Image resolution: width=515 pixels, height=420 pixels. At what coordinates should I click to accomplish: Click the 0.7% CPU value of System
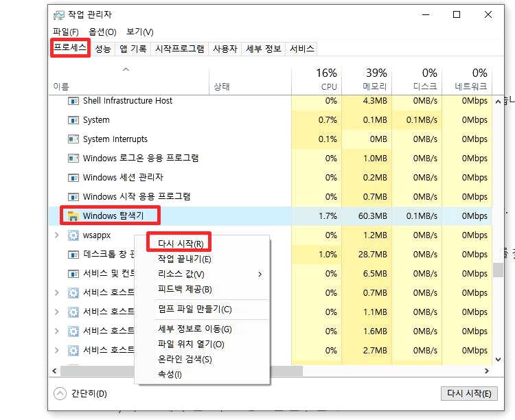tap(328, 120)
